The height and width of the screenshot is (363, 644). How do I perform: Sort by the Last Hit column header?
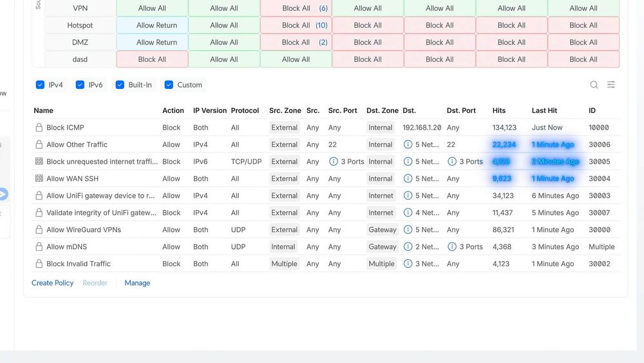click(545, 110)
